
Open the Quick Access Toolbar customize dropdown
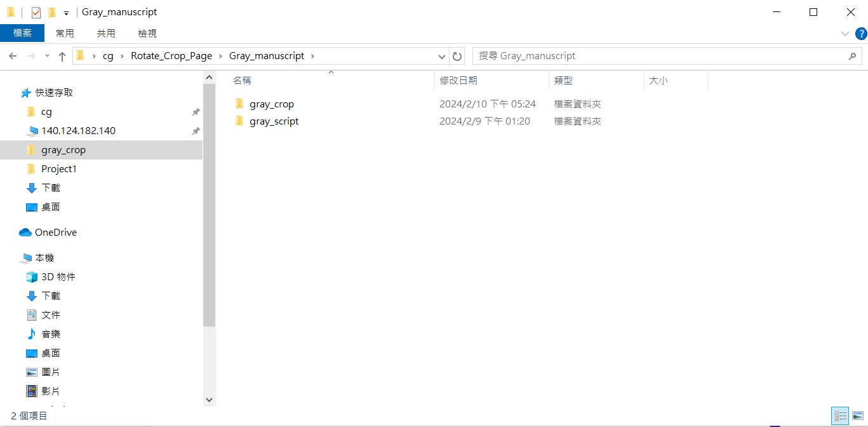click(x=65, y=11)
